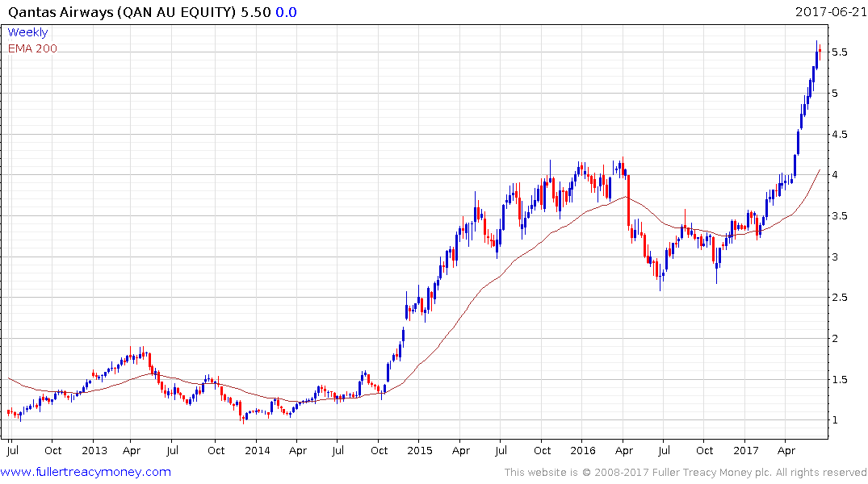The width and height of the screenshot is (868, 484).
Task: Click the '2017' year label on time axis
Action: pos(745,450)
